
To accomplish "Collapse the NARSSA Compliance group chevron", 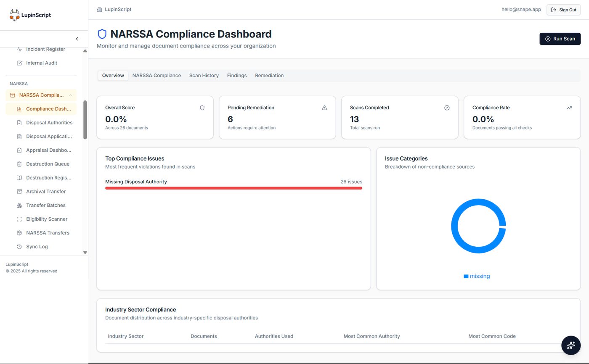I will click(x=70, y=95).
